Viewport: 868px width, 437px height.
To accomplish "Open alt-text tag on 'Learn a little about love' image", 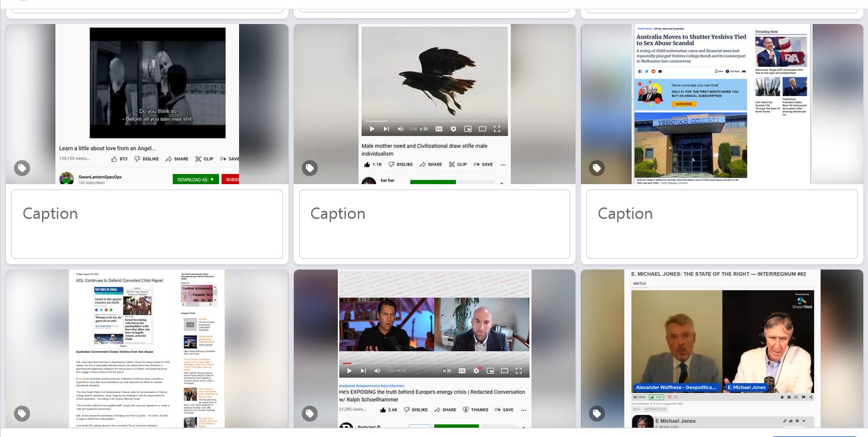I will pyautogui.click(x=22, y=168).
